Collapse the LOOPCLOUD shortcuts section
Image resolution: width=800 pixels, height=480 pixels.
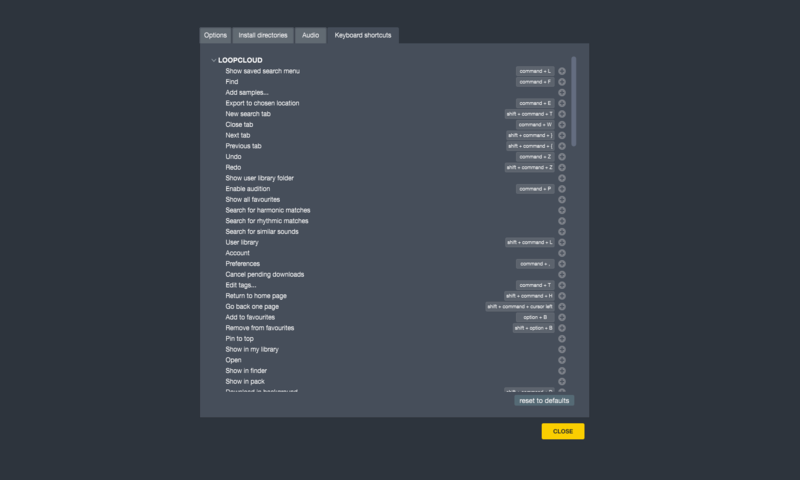[214, 60]
